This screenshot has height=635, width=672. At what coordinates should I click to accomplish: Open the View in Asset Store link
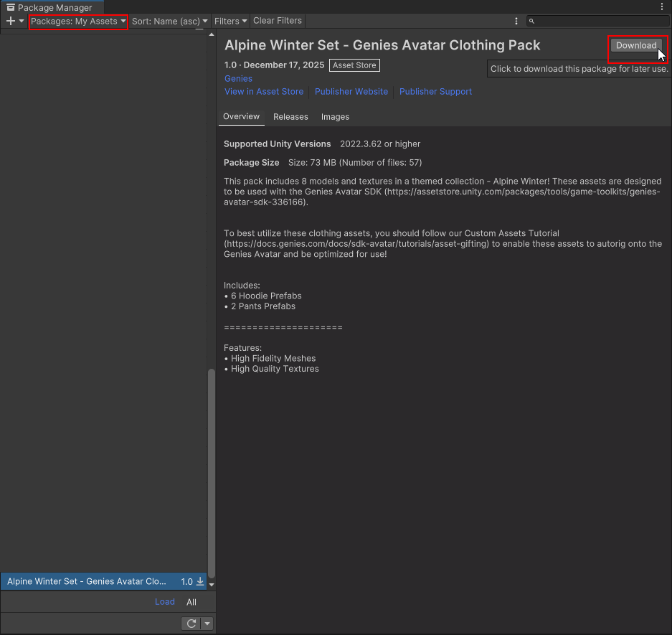(264, 92)
